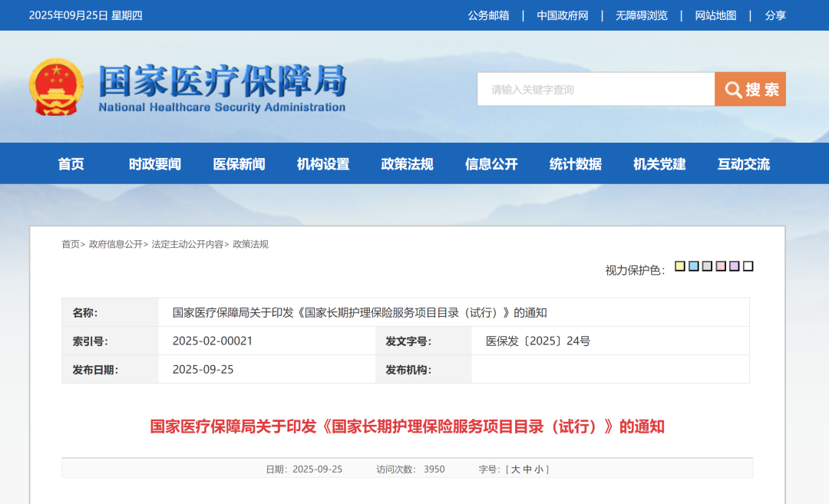Click 无障碍浏览 accessibility link
Viewport: 829px width, 504px height.
[641, 15]
